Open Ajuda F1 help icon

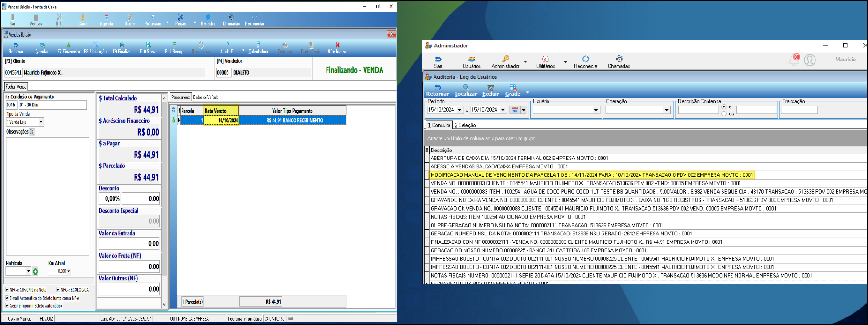point(228,48)
